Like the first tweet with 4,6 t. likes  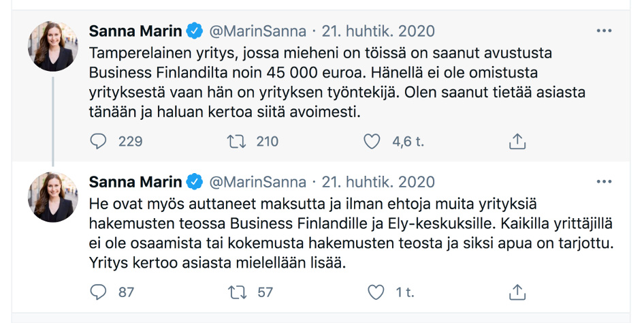tap(372, 141)
